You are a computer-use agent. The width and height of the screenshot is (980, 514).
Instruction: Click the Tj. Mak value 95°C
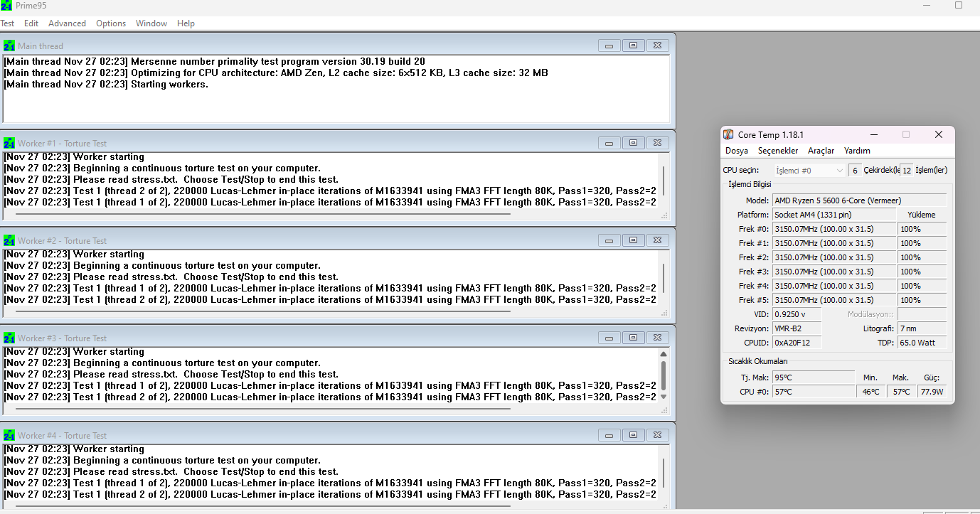(814, 377)
